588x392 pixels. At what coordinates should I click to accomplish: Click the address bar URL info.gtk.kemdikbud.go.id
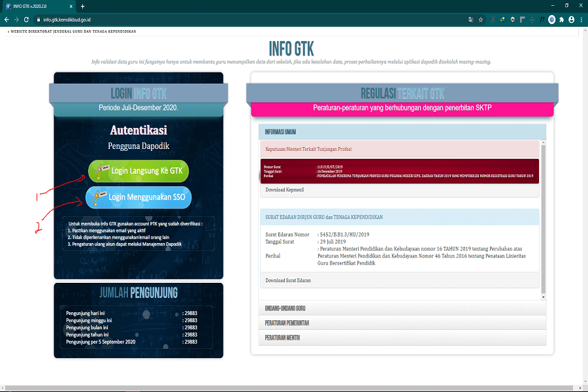click(x=67, y=20)
